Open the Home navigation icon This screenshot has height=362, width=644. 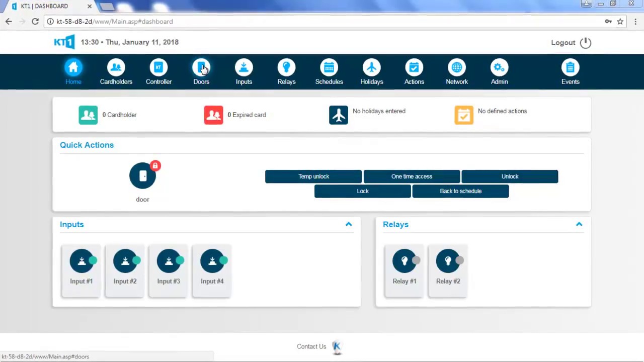pos(73,68)
